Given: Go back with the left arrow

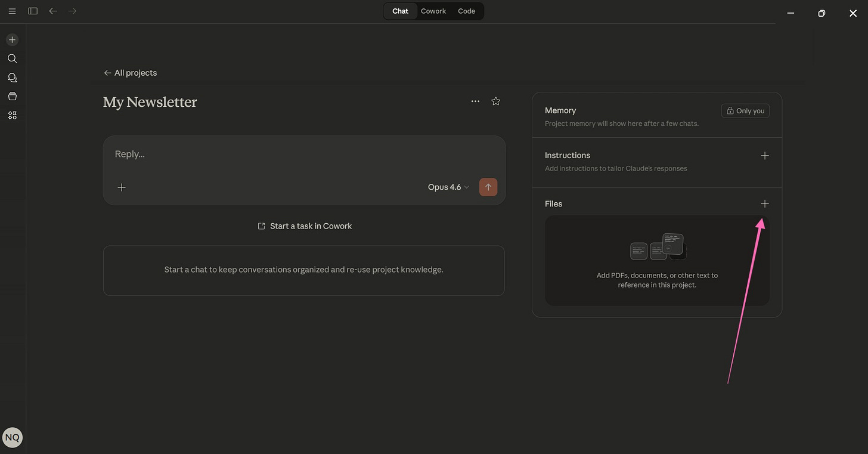Looking at the screenshot, I should point(53,11).
